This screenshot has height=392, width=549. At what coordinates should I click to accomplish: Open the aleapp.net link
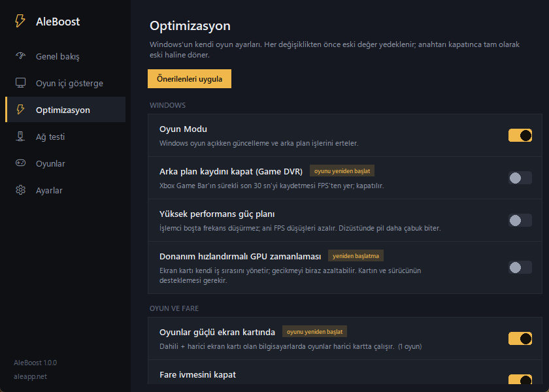point(30,376)
